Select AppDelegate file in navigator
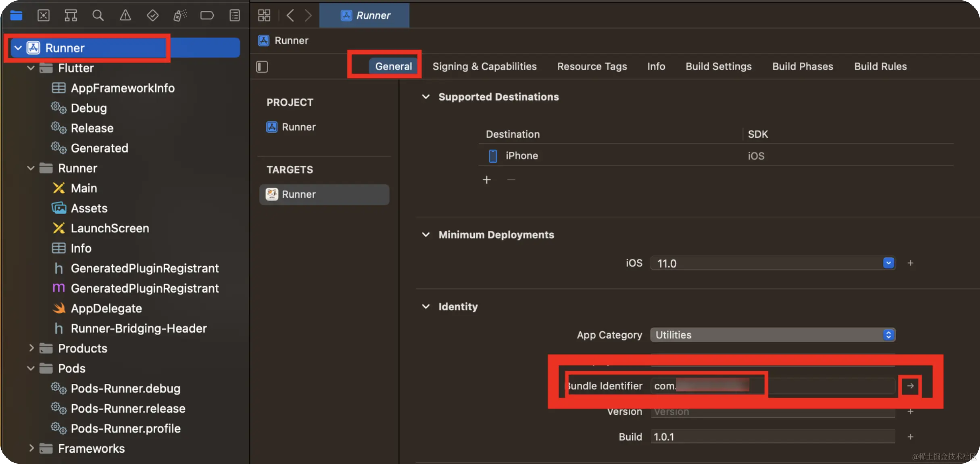Image resolution: width=980 pixels, height=464 pixels. tap(106, 308)
